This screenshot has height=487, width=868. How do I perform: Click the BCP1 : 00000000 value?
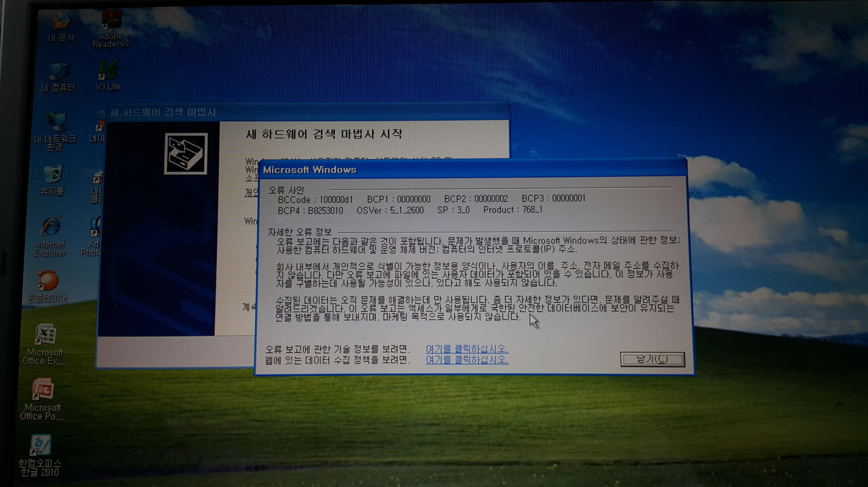pyautogui.click(x=399, y=199)
